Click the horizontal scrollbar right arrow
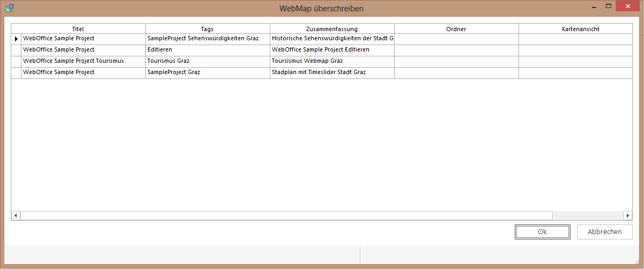Image resolution: width=644 pixels, height=269 pixels. coord(627,215)
